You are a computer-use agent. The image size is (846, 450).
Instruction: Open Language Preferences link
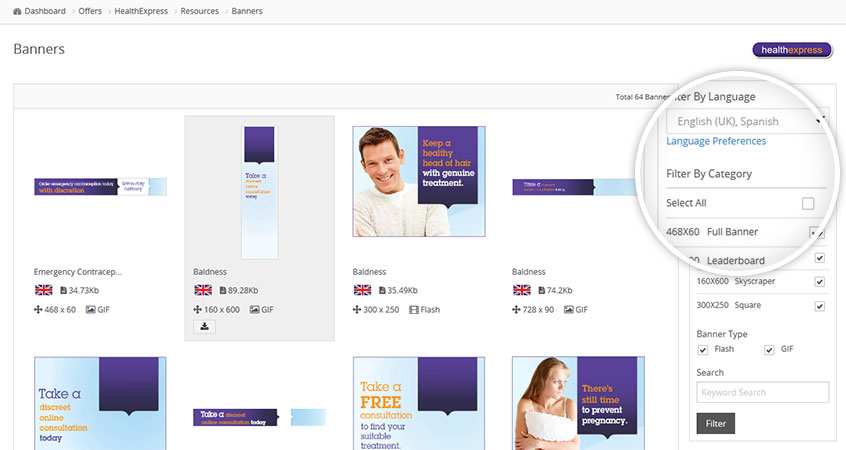pyautogui.click(x=716, y=141)
